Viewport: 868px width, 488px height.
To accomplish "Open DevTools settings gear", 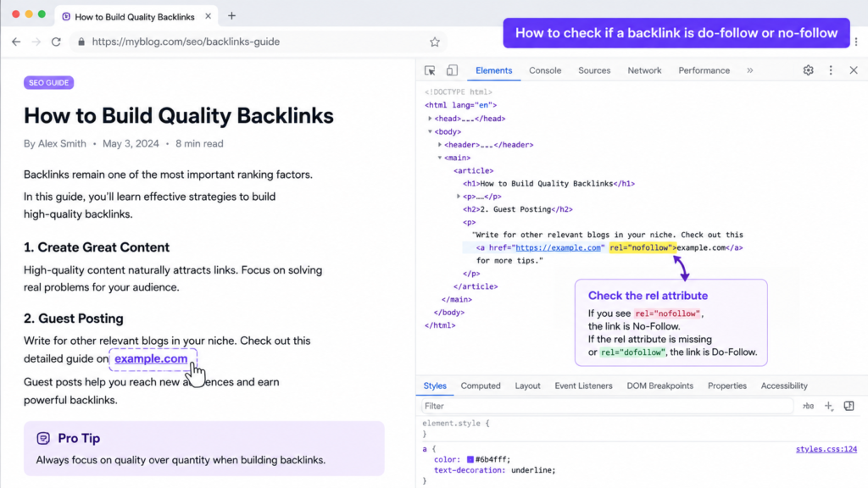I will pos(808,70).
